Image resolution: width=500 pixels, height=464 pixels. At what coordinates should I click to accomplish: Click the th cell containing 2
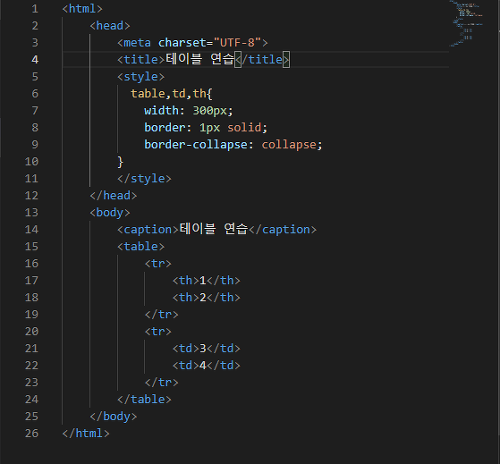pos(206,298)
